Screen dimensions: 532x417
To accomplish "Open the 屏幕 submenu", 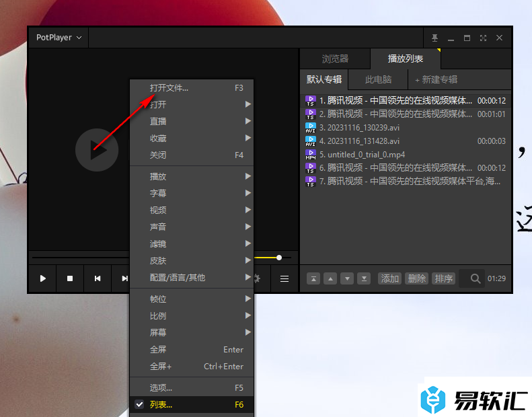I will 192,332.
